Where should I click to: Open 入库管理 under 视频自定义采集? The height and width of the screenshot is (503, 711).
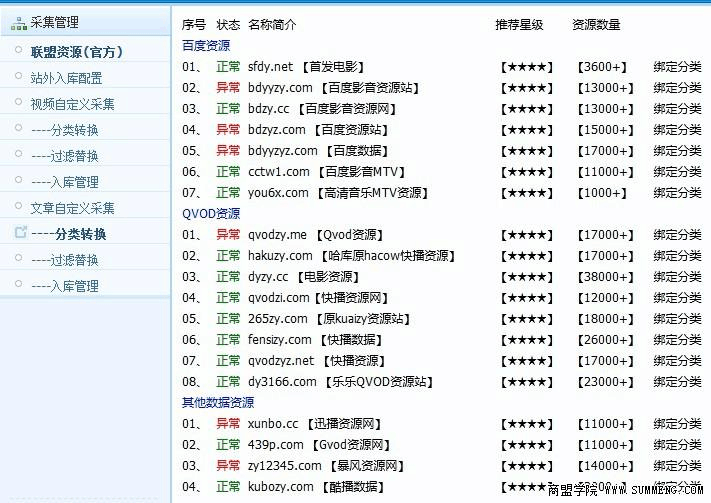click(x=65, y=182)
